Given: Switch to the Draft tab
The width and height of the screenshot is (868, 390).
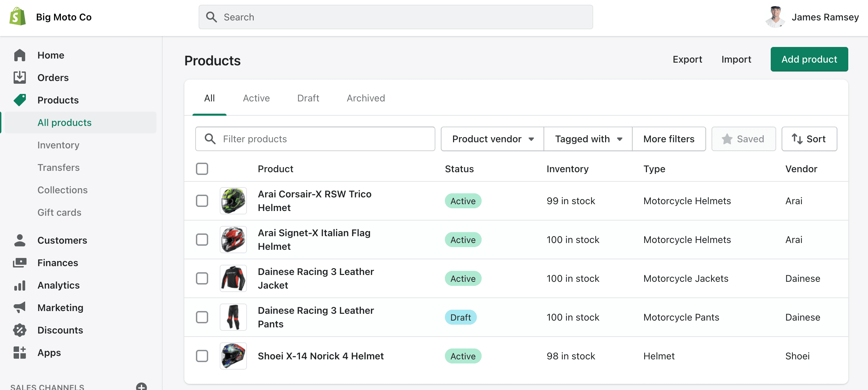Looking at the screenshot, I should point(308,98).
